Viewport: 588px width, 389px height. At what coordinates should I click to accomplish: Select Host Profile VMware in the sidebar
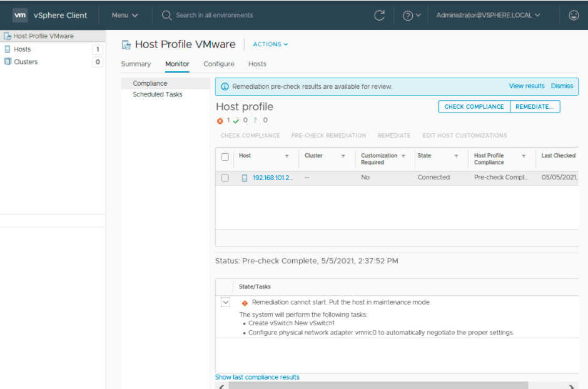(53, 36)
